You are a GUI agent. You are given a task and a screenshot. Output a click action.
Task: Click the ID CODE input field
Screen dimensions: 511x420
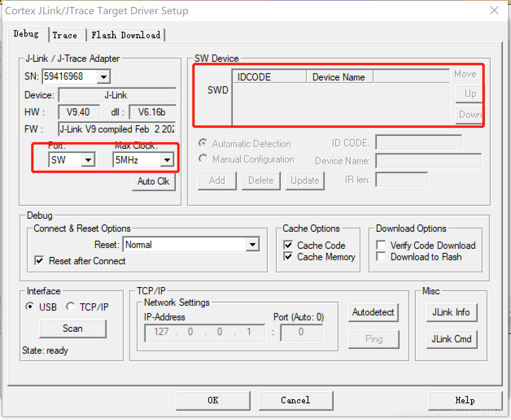click(x=419, y=143)
